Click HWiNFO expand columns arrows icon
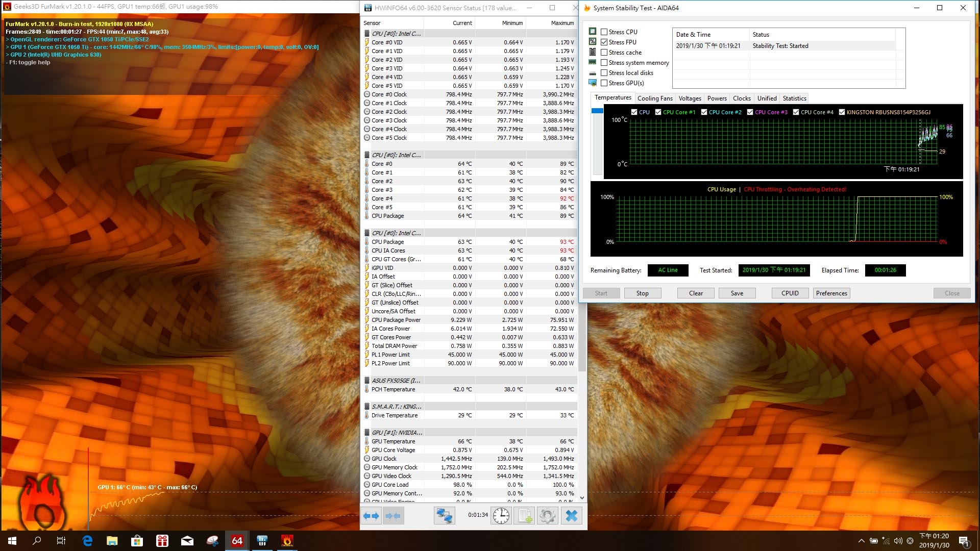980x551 pixels. [x=371, y=516]
